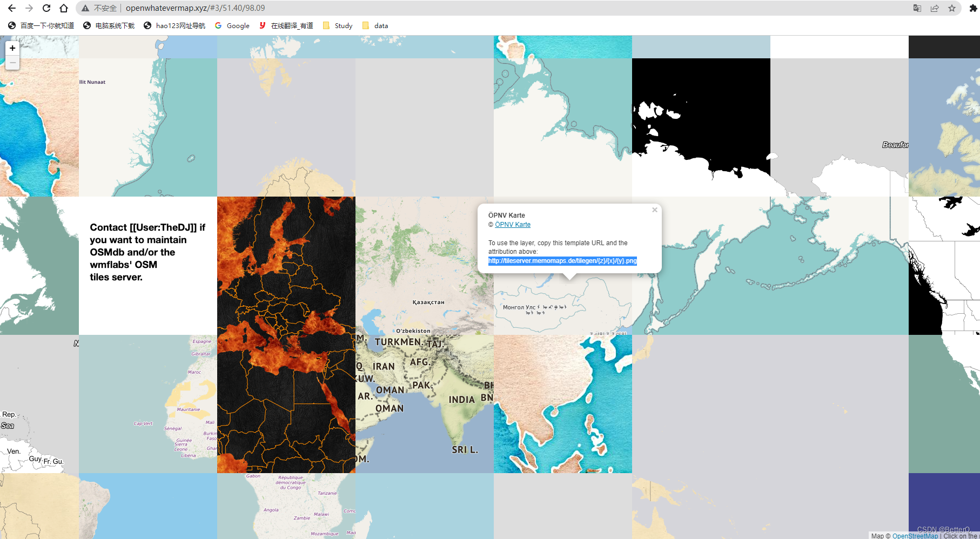Zoom in on the map
This screenshot has width=980, height=539.
coord(12,48)
